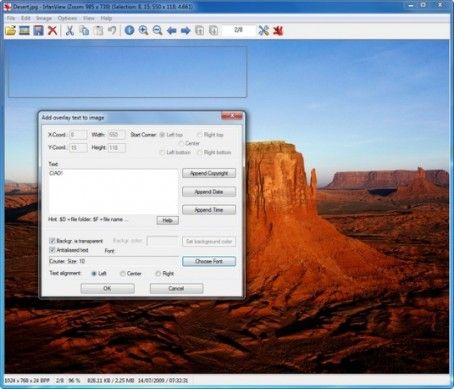The image size is (454, 389).
Task: Open IrfanView settings wrench icon
Action: click(263, 31)
